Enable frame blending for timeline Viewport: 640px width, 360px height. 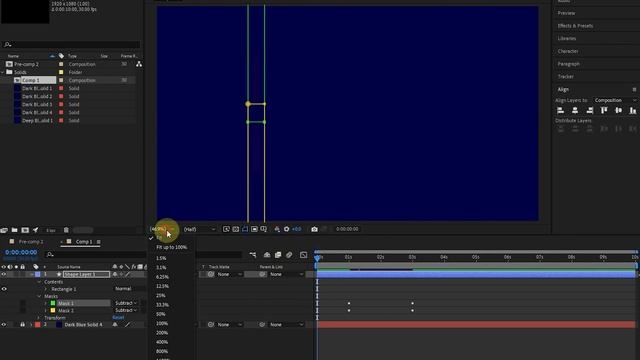tap(278, 255)
